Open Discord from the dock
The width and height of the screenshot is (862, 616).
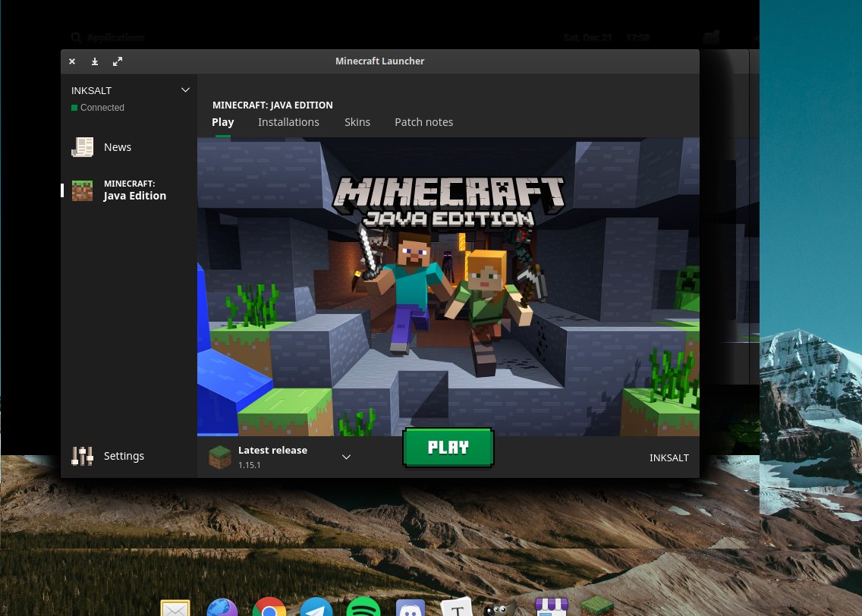[410, 608]
